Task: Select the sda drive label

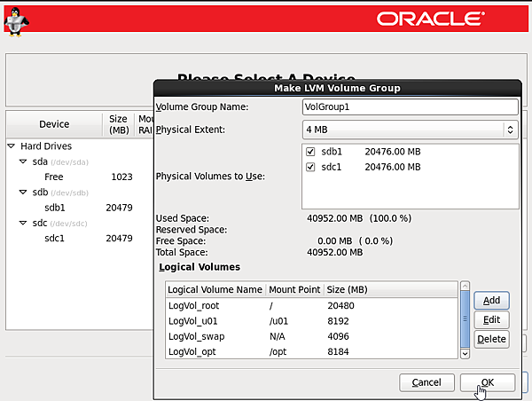Action: 40,161
